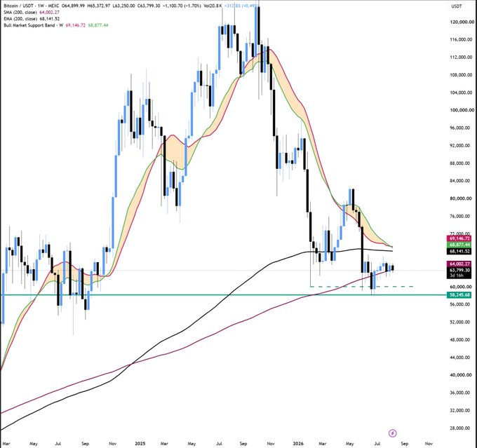Click the purple lightning bolt icon

(x=393, y=433)
